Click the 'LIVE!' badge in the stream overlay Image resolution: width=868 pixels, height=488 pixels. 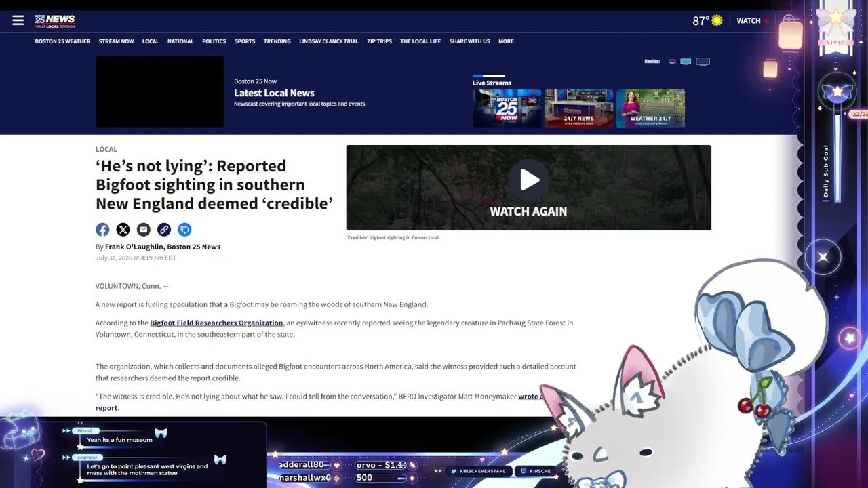[x=835, y=42]
